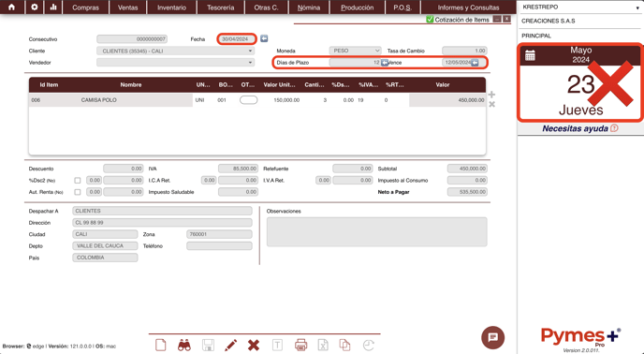The image size is (644, 354).
Task: Open the P.O.S. menu
Action: point(402,7)
